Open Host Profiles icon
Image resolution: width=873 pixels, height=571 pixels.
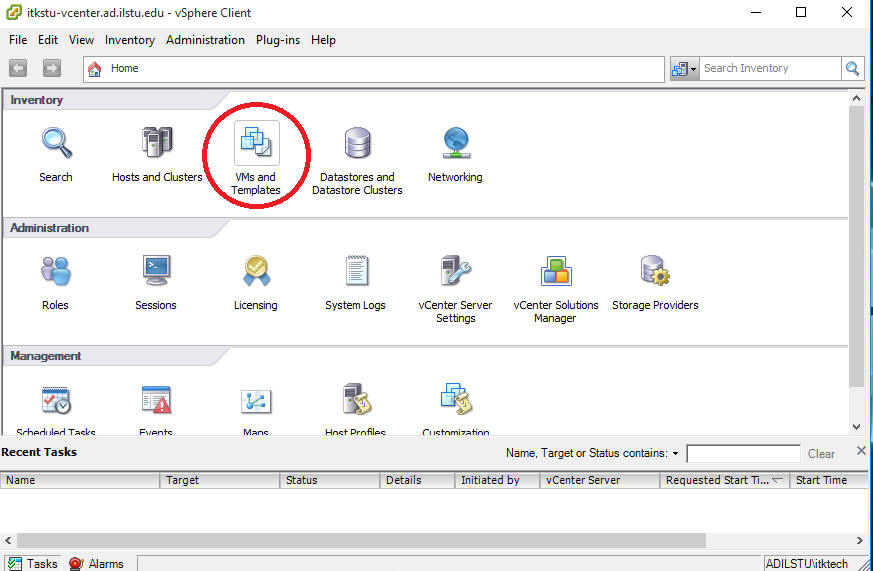[x=356, y=400]
